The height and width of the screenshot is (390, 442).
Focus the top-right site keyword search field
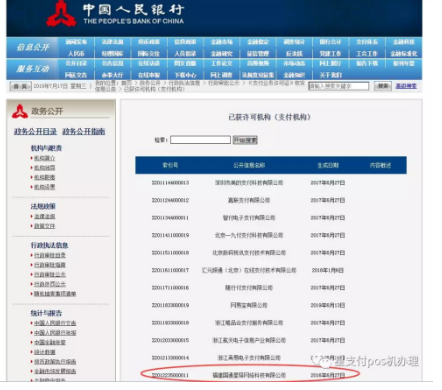pyautogui.click(x=338, y=86)
